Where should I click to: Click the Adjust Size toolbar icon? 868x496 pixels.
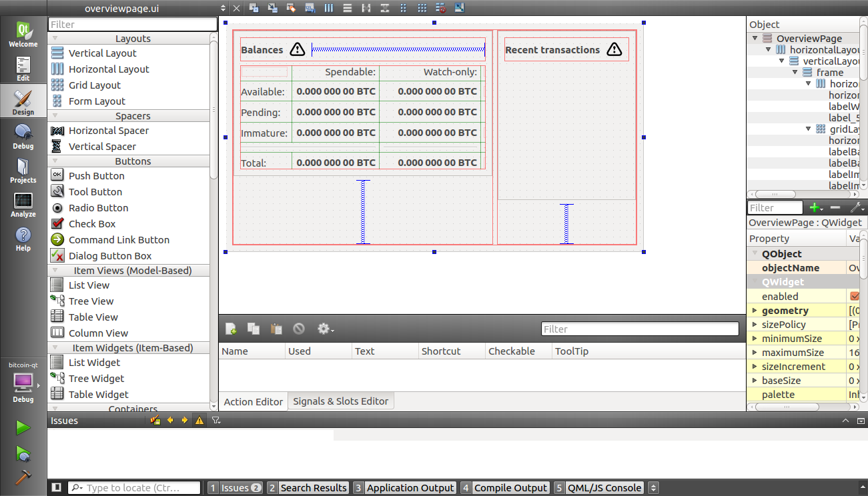[459, 8]
